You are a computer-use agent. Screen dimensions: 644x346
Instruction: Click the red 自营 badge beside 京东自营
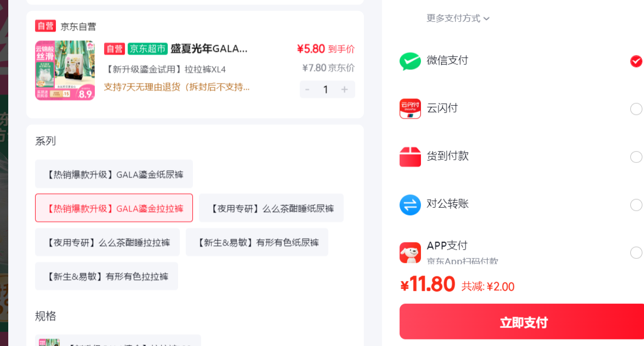point(45,26)
